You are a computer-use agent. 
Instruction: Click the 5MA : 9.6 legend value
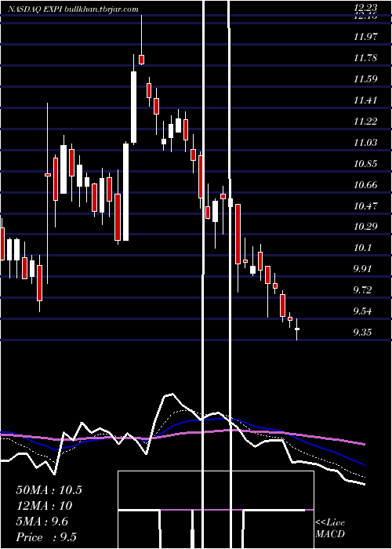(42, 522)
